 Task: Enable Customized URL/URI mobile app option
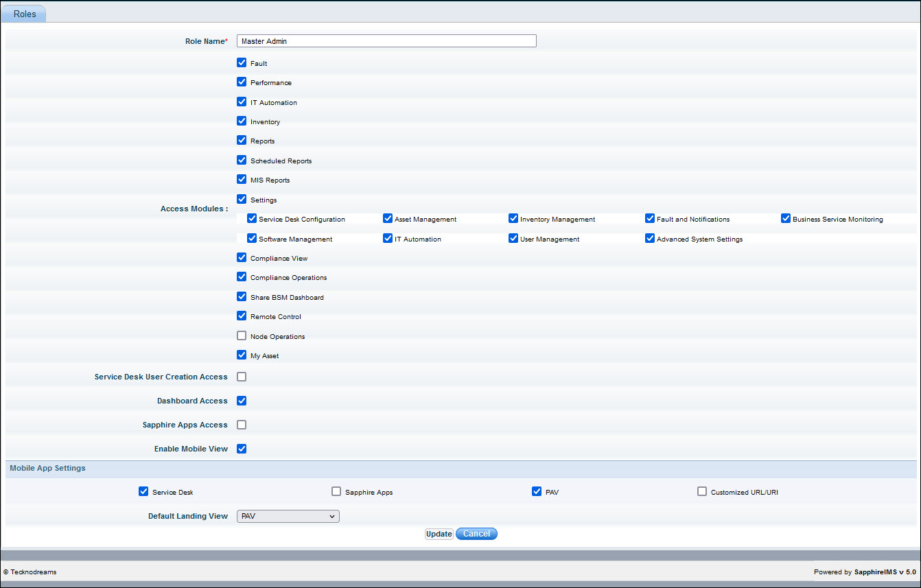[702, 491]
